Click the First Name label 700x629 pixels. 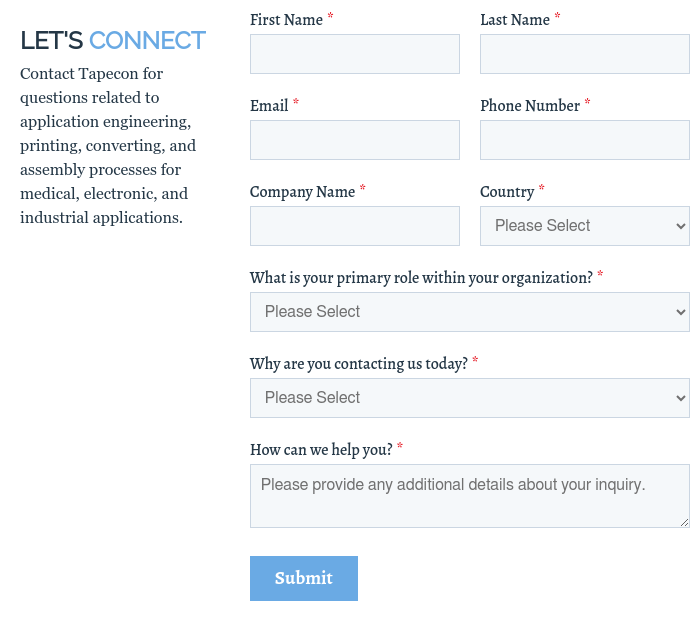click(286, 20)
